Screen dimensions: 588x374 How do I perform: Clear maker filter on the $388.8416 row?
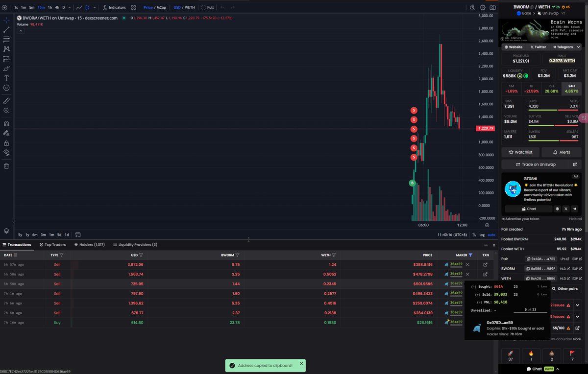point(467,264)
